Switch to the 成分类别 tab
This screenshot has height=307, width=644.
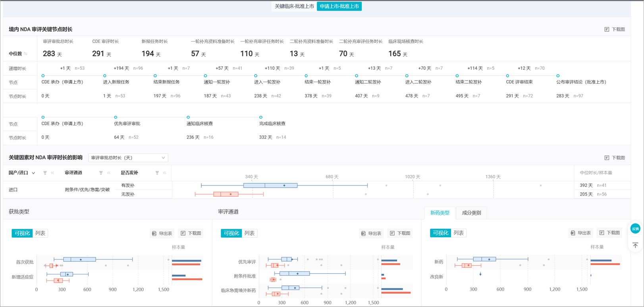(x=471, y=213)
